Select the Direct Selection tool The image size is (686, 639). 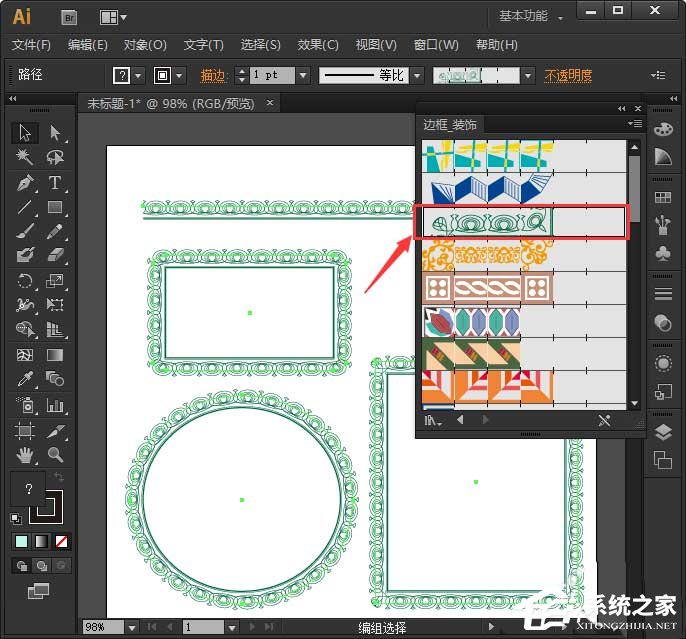(55, 133)
